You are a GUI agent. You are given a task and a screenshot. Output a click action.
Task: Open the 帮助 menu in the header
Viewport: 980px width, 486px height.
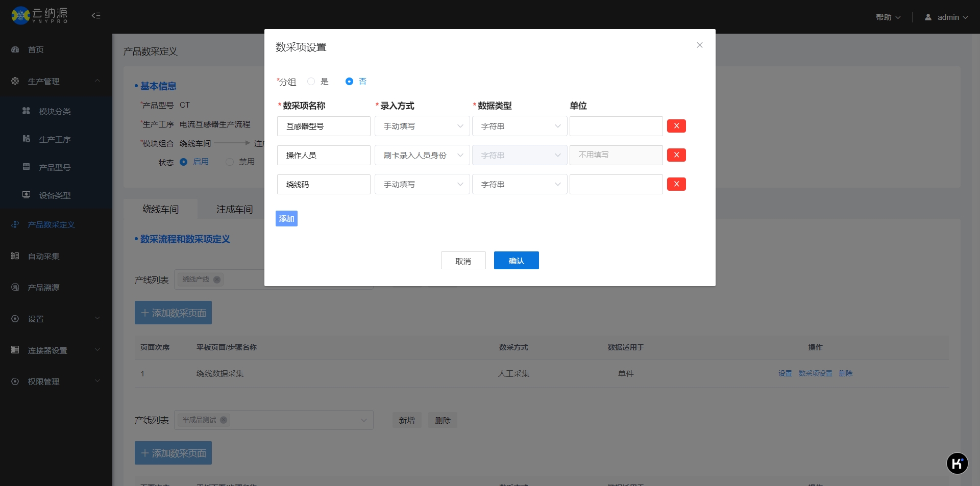coord(888,17)
